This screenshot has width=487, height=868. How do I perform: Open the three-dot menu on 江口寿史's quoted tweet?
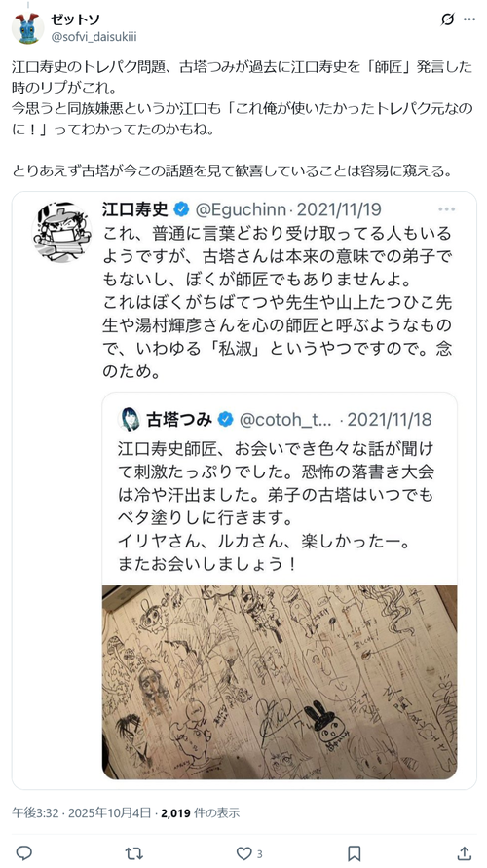446,209
